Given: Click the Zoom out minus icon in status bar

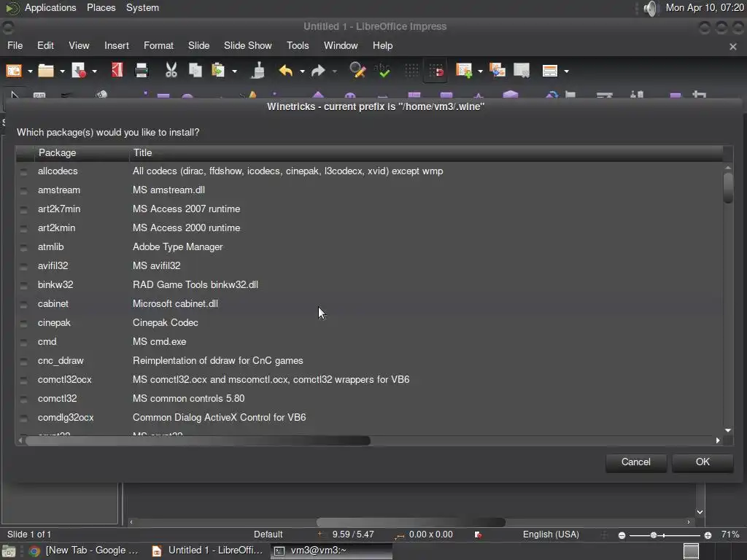Looking at the screenshot, I should (x=622, y=535).
